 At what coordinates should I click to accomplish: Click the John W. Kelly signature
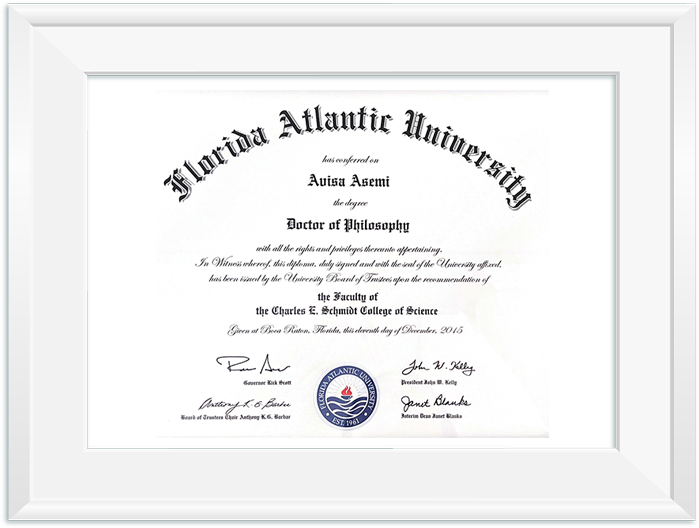point(438,367)
